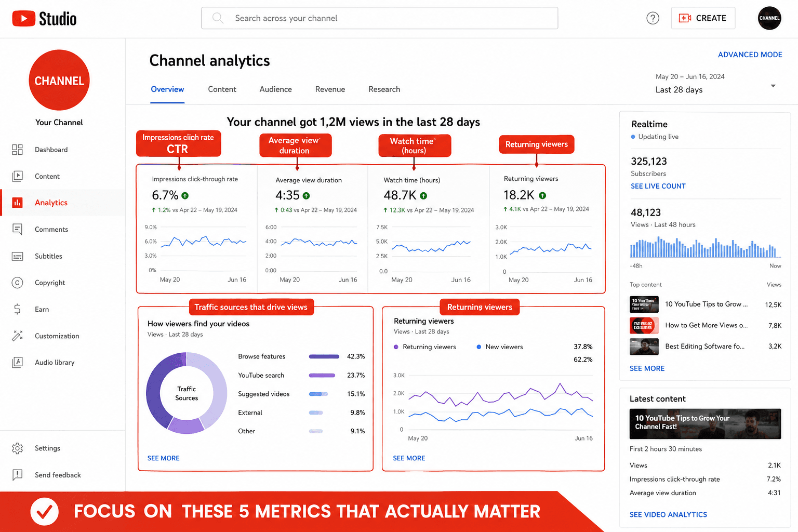Click the Other 9.1% row
798x532 pixels.
tap(301, 431)
